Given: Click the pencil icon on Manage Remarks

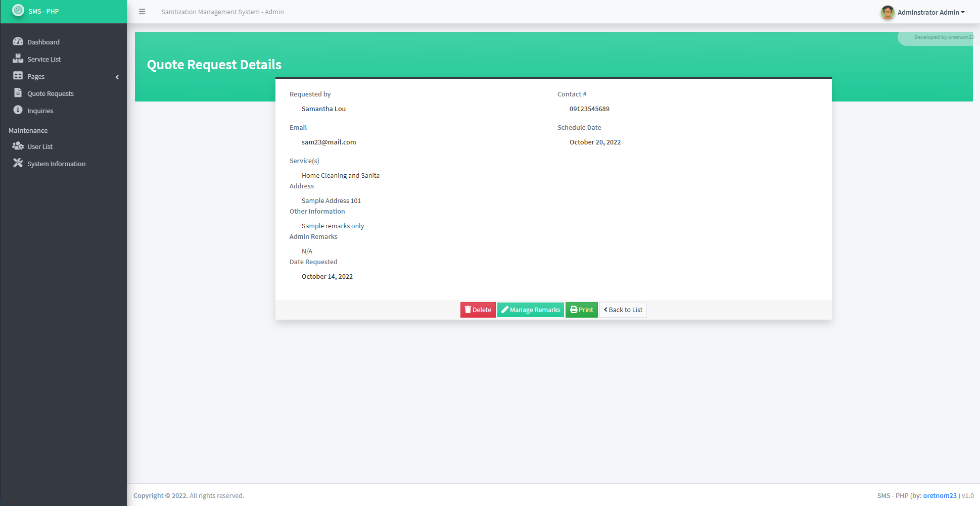Looking at the screenshot, I should [505, 310].
